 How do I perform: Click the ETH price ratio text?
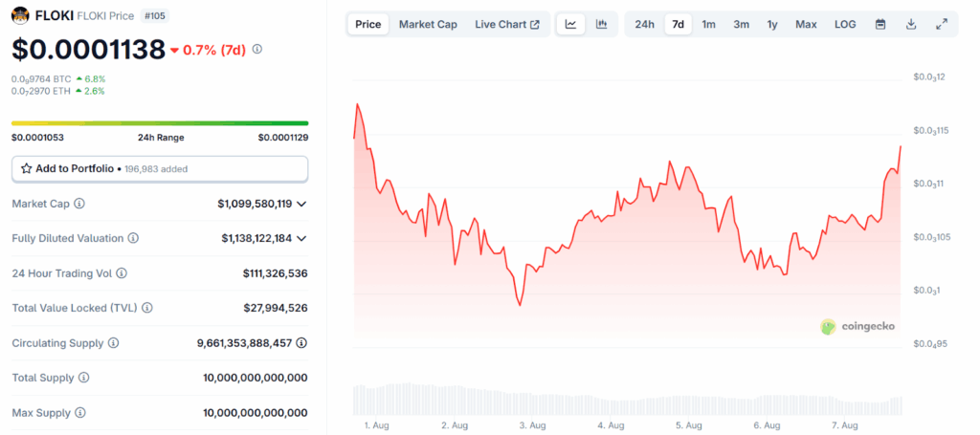40,91
